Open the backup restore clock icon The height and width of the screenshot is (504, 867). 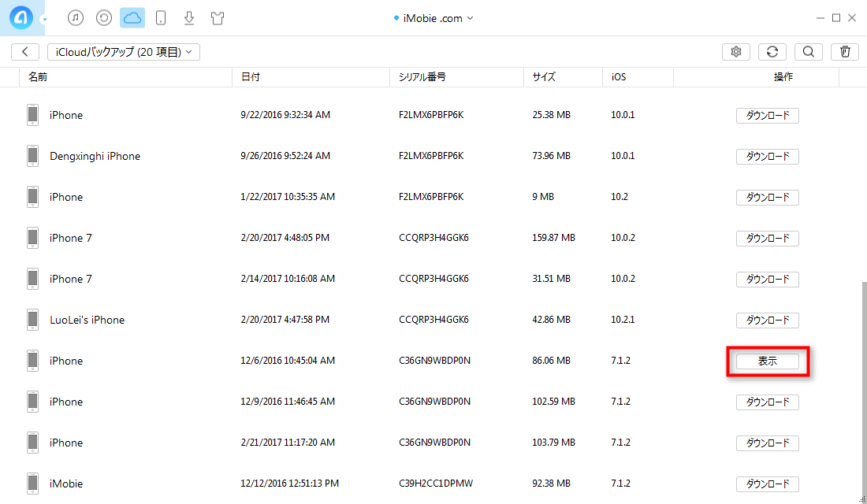[x=104, y=17]
